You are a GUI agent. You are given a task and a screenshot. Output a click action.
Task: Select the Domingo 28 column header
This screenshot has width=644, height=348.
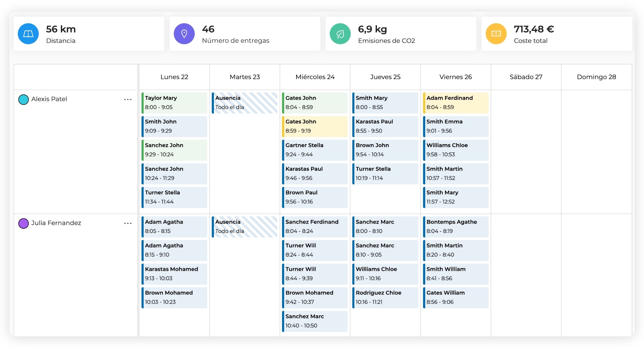(596, 77)
